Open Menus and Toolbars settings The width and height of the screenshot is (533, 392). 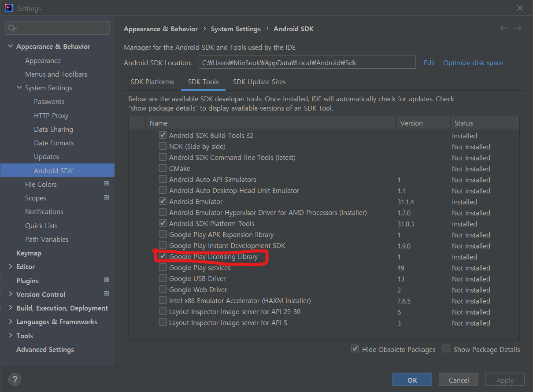pyautogui.click(x=56, y=74)
